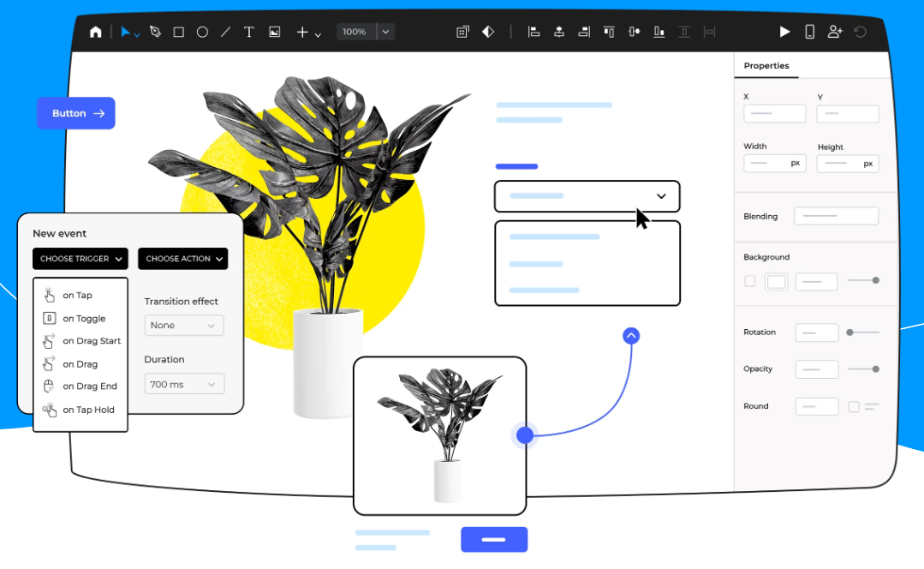The width and height of the screenshot is (924, 569).
Task: Click the X position input field
Action: [x=774, y=114]
